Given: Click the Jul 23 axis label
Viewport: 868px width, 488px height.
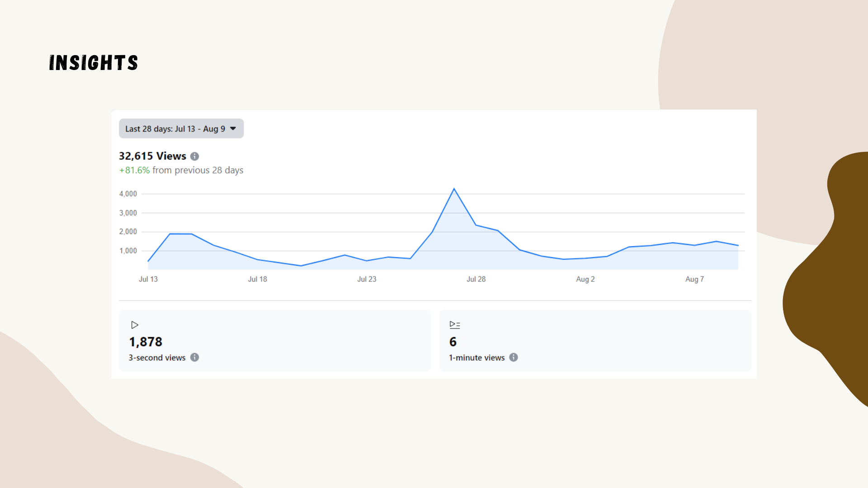Looking at the screenshot, I should 367,279.
